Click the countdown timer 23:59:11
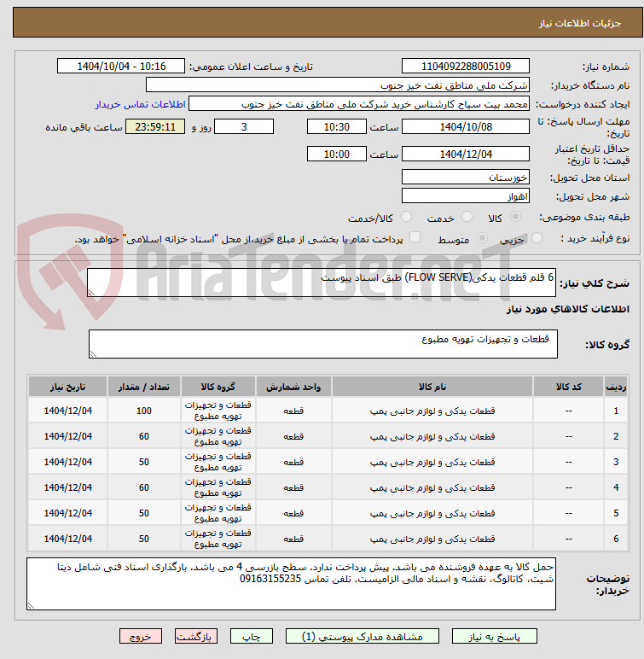This screenshot has height=659, width=644. 155,126
